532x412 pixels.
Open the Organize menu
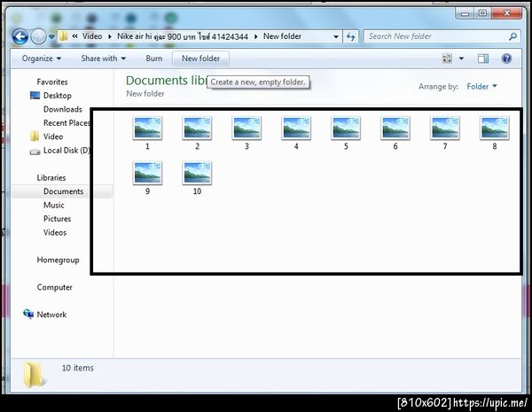[42, 58]
